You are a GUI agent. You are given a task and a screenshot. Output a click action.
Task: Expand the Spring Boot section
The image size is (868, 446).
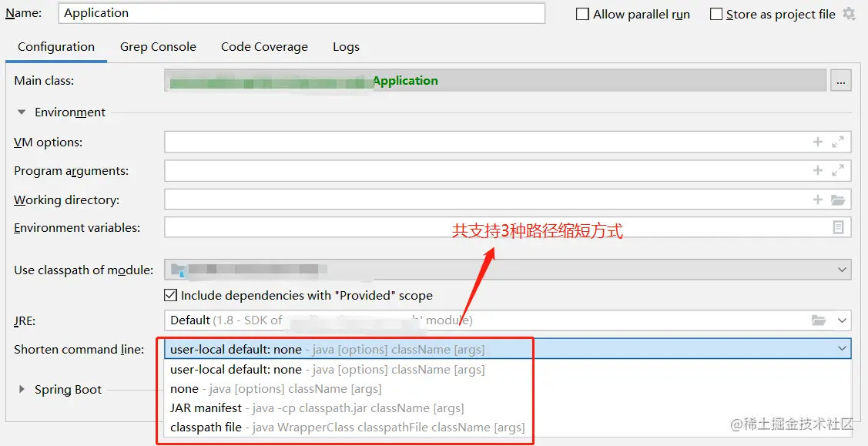(x=22, y=389)
